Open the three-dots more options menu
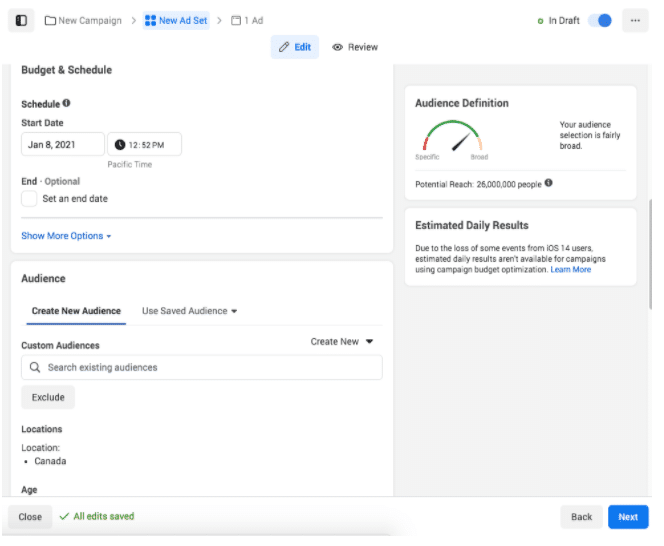Viewport: 664px width, 546px height. (635, 20)
